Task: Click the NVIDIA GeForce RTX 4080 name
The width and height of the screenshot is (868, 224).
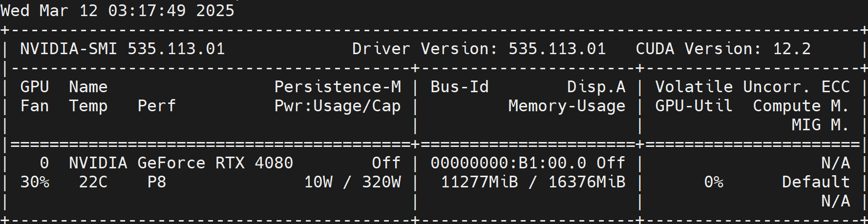Action: point(181,163)
